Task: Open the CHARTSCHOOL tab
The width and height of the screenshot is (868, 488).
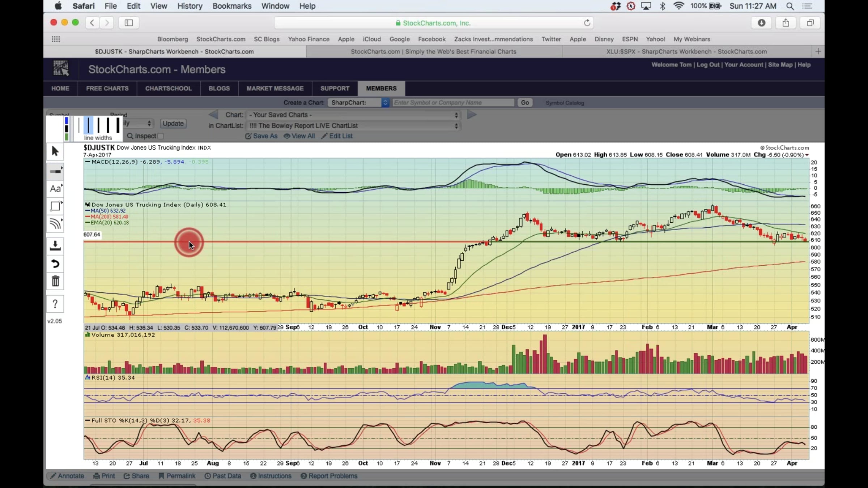Action: click(169, 88)
